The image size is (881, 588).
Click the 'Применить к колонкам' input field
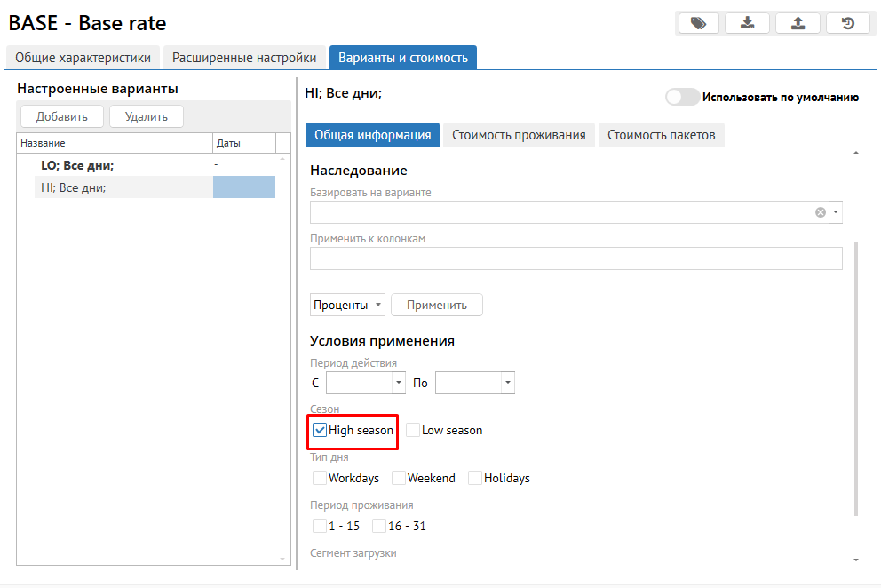(x=575, y=258)
